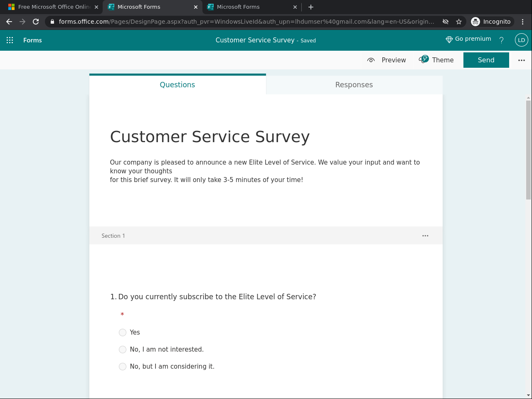Open Section 1 more options menu
This screenshot has width=532, height=399.
click(x=425, y=236)
